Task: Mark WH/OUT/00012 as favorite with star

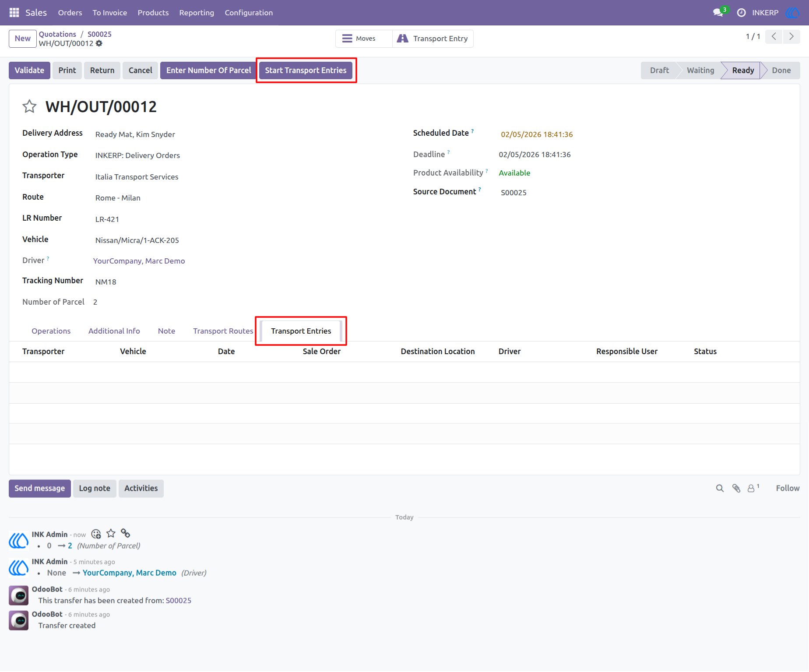Action: (x=29, y=106)
